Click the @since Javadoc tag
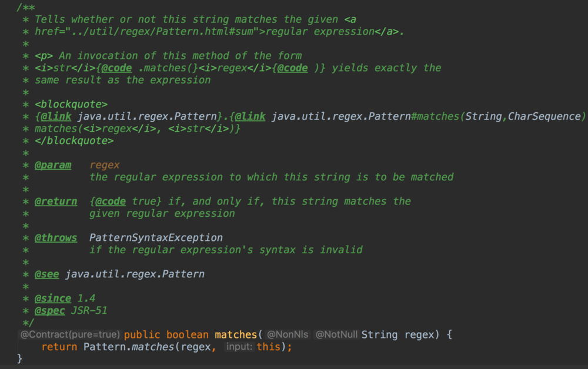The height and width of the screenshot is (369, 588). coord(53,298)
